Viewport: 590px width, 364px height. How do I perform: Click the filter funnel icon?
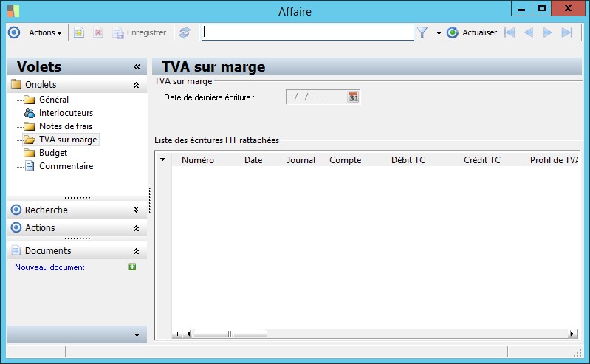[422, 32]
